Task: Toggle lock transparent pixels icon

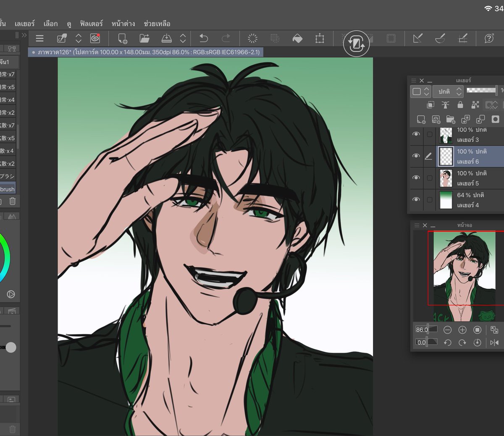Action: pyautogui.click(x=475, y=105)
